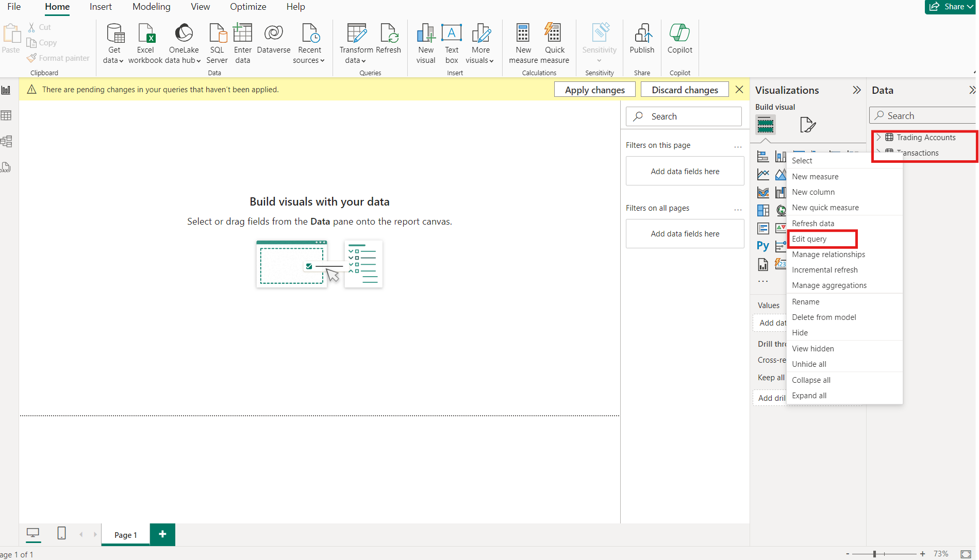Viewport: 979px width, 560px height.
Task: Switch to the Modeling ribbon tab
Action: tap(151, 7)
